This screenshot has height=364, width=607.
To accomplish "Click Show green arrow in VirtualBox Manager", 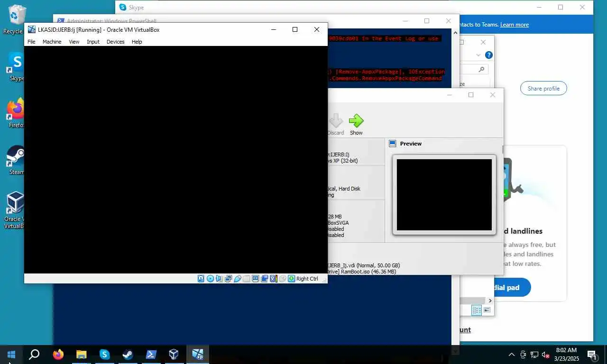I will pyautogui.click(x=356, y=124).
